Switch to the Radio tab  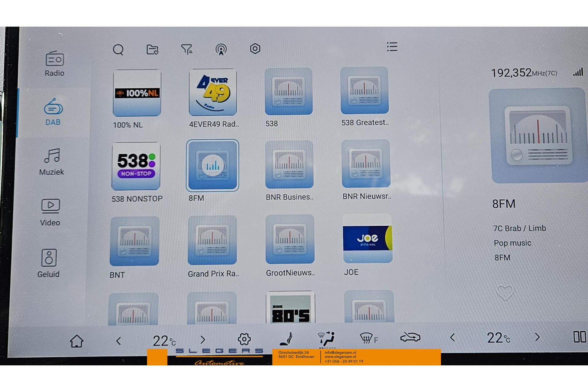click(55, 64)
